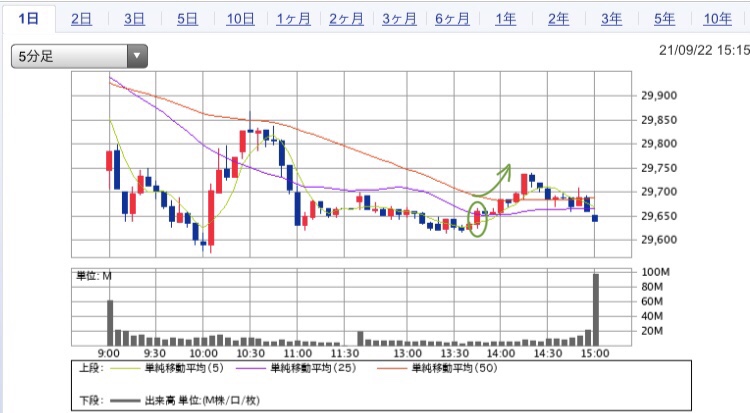The width and height of the screenshot is (750, 413).
Task: Click the 29,650 price axis label
Action: pos(659,216)
